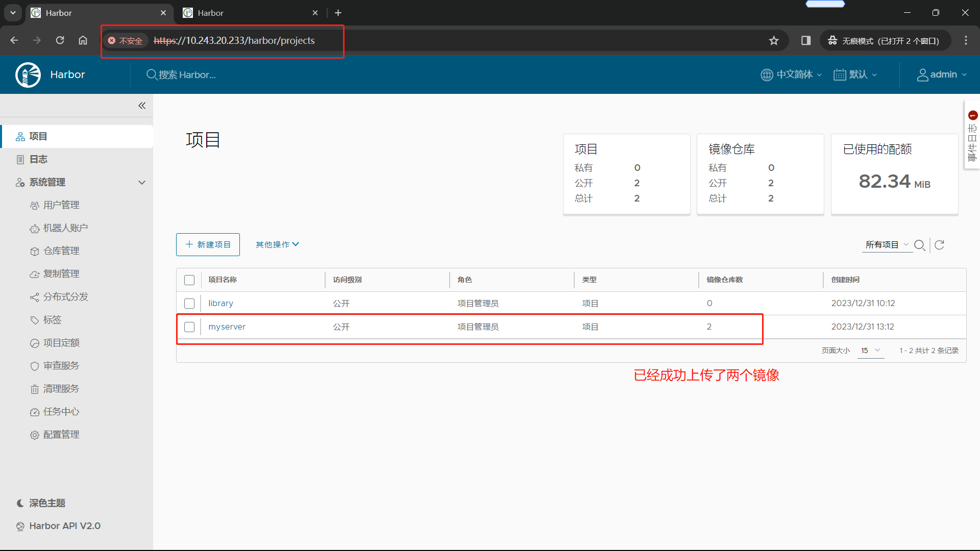Open the myserver project link
This screenshot has width=980, height=551.
(x=227, y=327)
